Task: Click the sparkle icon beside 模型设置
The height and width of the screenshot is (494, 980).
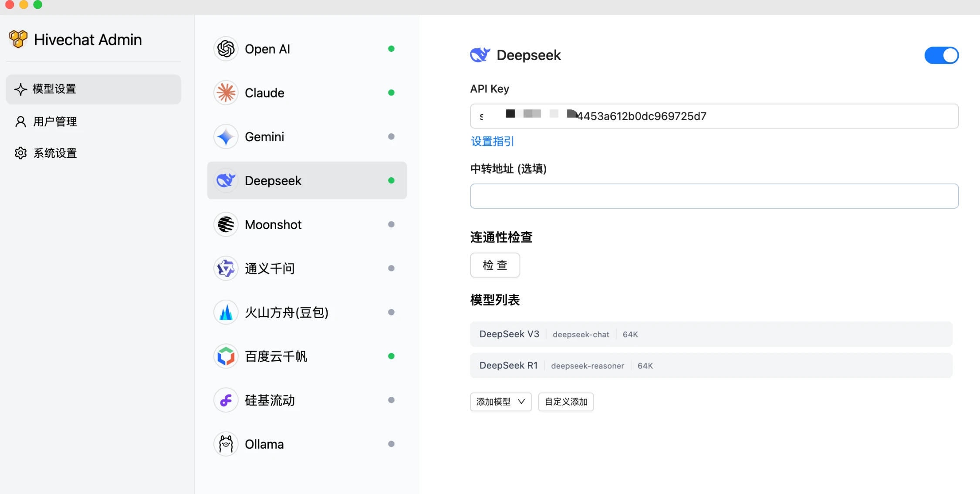Action: [x=20, y=89]
